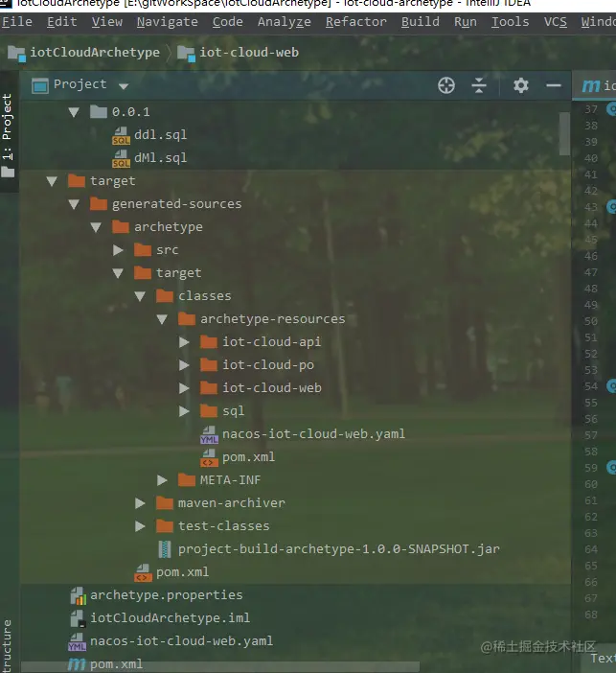Expand the META-INF folder
This screenshot has height=673, width=616.
click(x=162, y=480)
